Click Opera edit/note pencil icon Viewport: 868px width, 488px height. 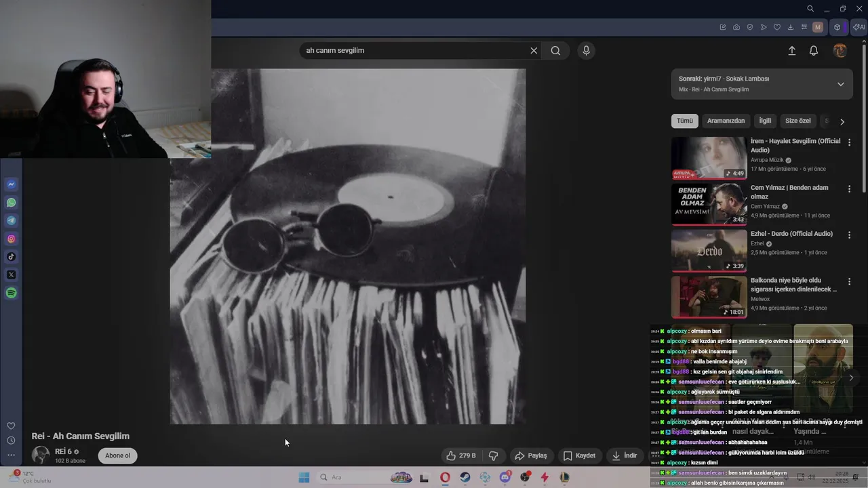[723, 27]
